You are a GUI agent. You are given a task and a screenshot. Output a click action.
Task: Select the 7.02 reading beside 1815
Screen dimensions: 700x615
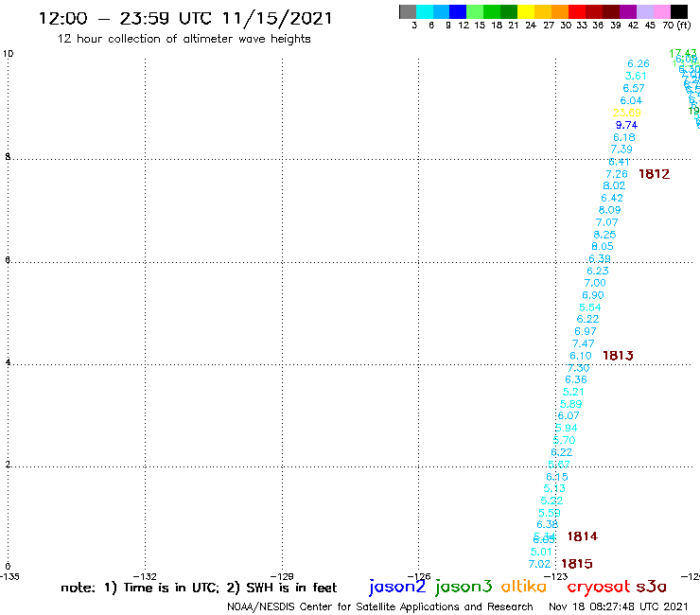(x=539, y=564)
